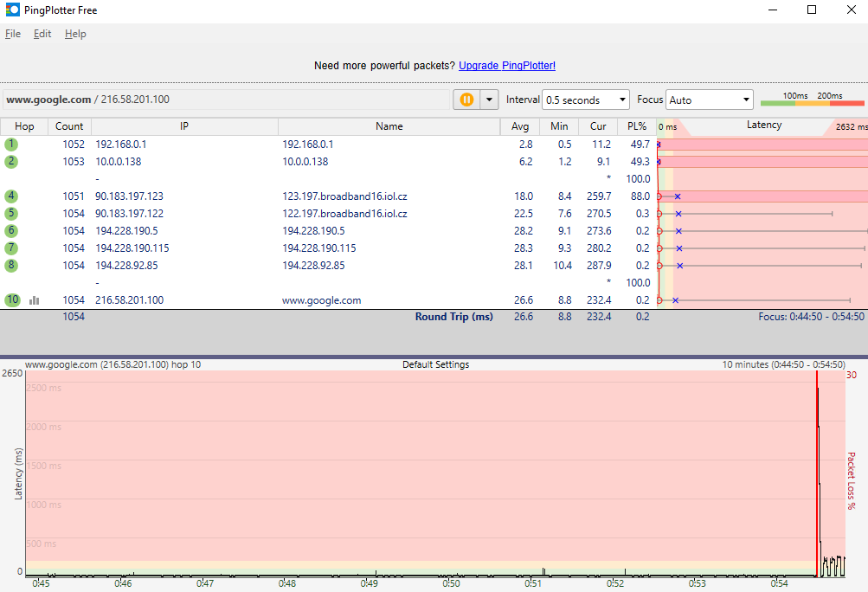Screen dimensions: 868x592
Task: Open the dropdown arrow beside the pause button
Action: 490,100
